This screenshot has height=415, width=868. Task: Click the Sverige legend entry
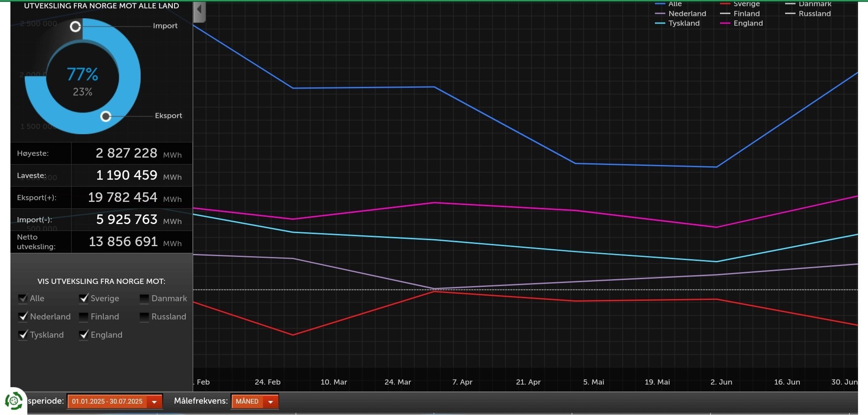(740, 4)
